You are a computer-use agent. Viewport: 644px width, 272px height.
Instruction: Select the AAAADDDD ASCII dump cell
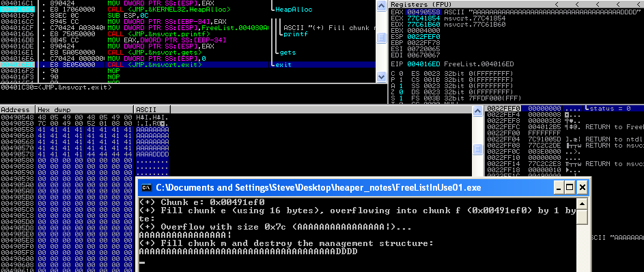(152, 154)
